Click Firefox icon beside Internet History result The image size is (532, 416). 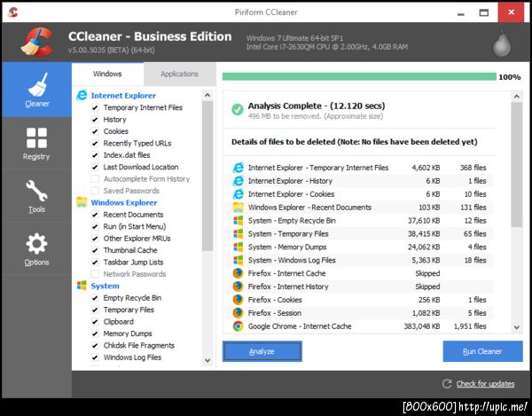pyautogui.click(x=238, y=286)
